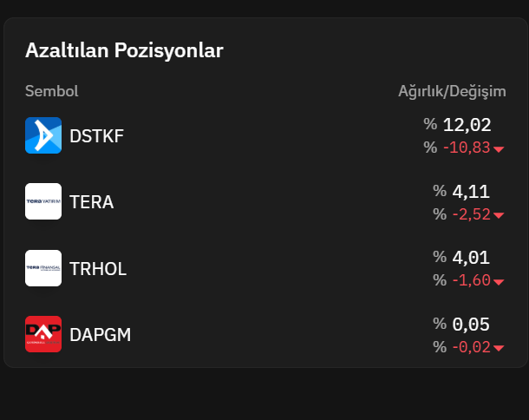The height and width of the screenshot is (420, 529).
Task: Open the TERA symbol name
Action: click(x=91, y=202)
